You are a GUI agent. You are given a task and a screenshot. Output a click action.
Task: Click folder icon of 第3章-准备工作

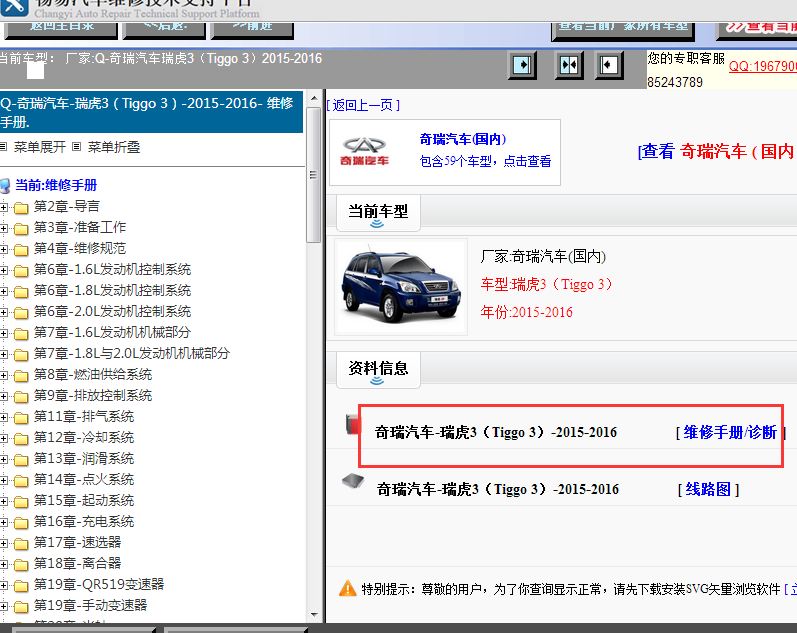coord(21,228)
